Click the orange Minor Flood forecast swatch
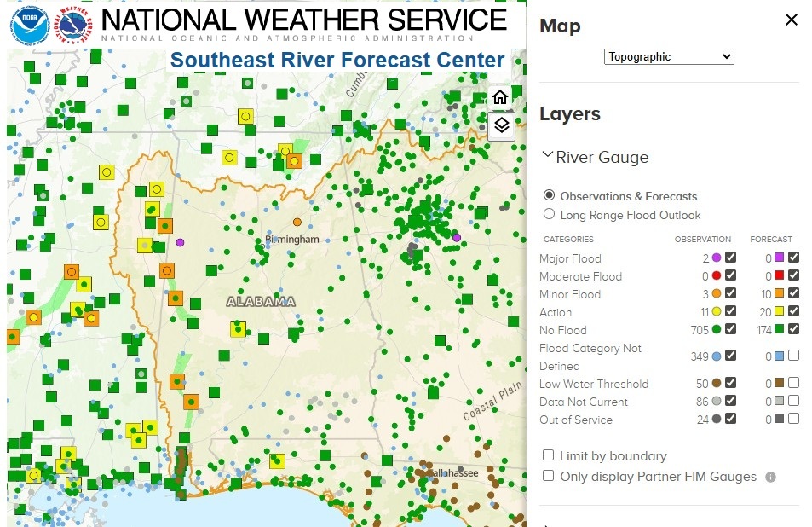Screen dimensions: 812x527 779,294
